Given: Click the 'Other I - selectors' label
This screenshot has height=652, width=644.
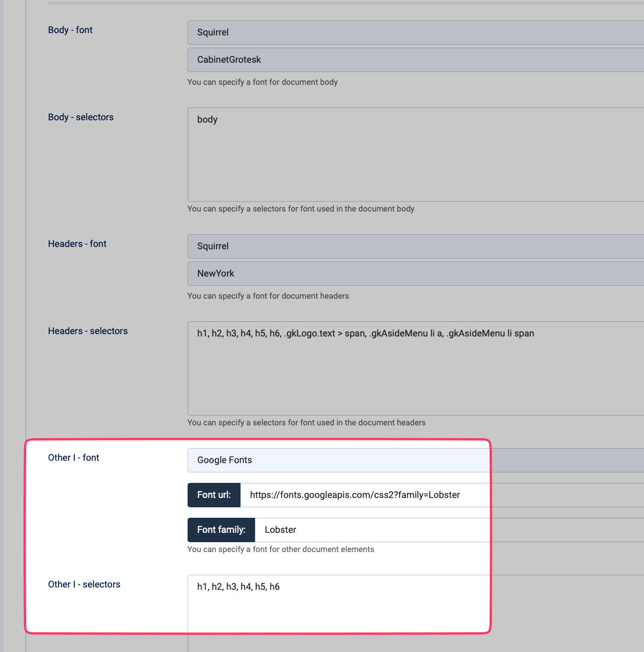Looking at the screenshot, I should click(x=84, y=584).
